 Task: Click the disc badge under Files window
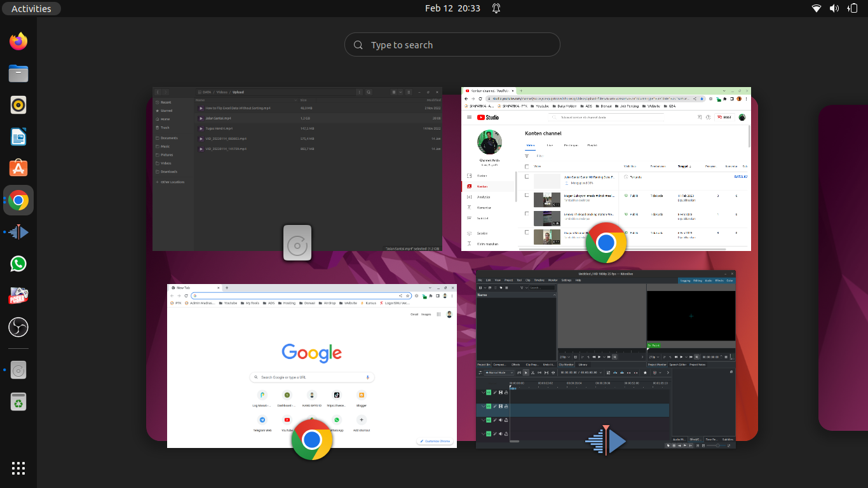click(297, 243)
